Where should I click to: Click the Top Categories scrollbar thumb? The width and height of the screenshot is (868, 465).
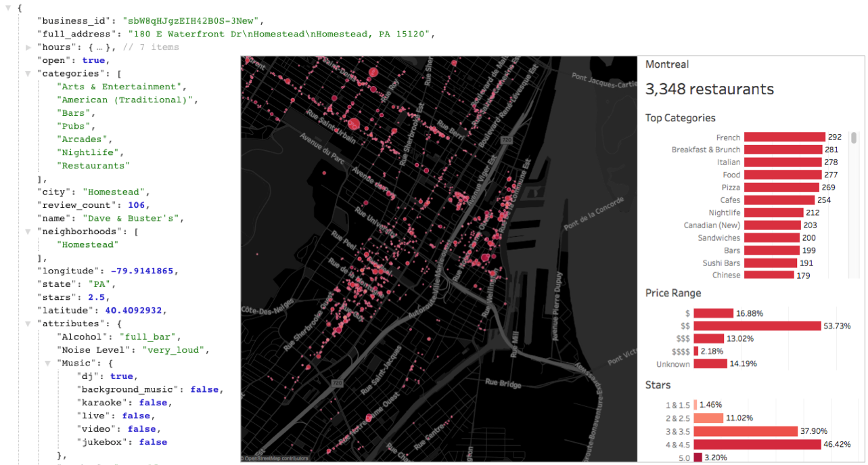854,137
